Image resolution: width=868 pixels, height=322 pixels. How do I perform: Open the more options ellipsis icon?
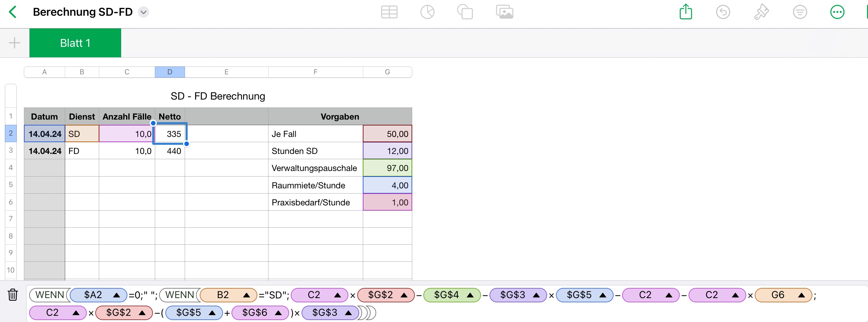pos(837,12)
